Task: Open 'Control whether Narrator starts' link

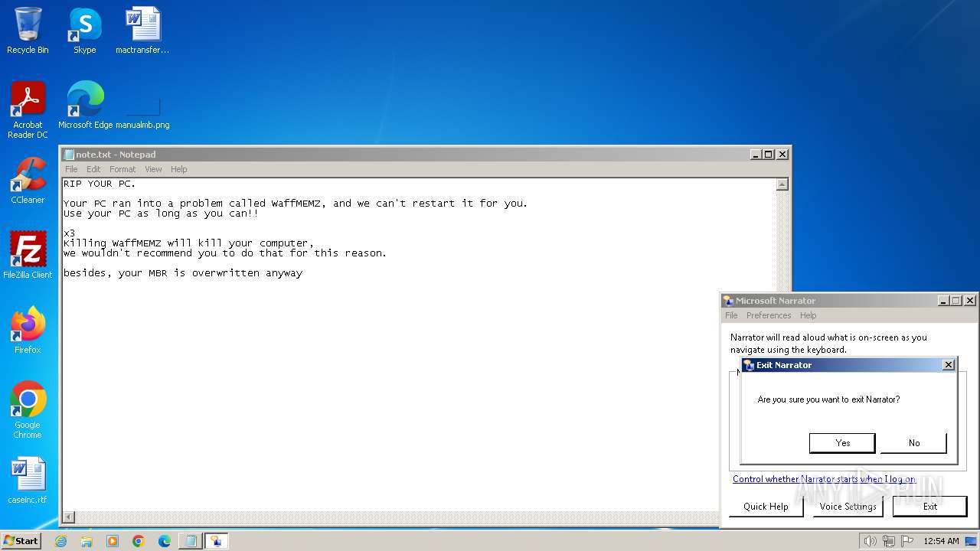Action: (824, 479)
